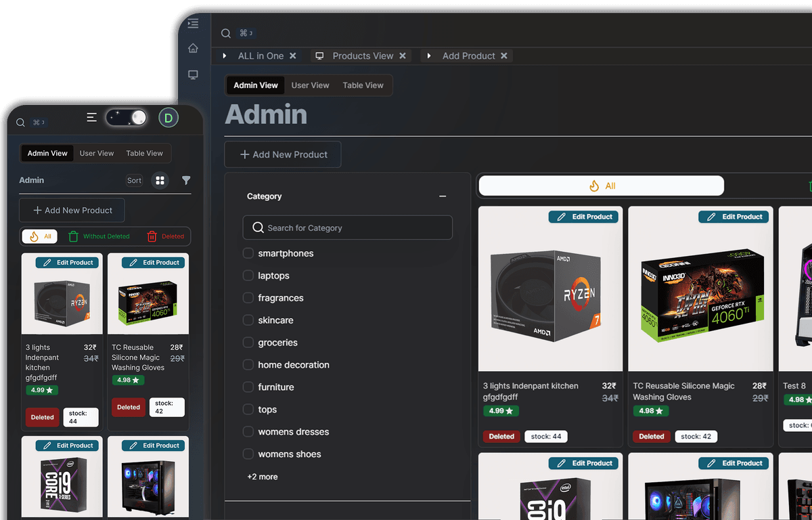Edit the TC Reusable Silicone product in mobile view

[154, 262]
